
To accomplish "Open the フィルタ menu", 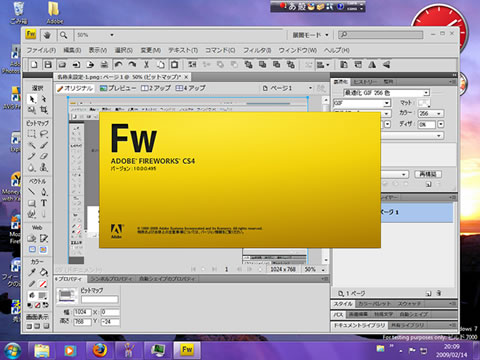I will coord(257,50).
